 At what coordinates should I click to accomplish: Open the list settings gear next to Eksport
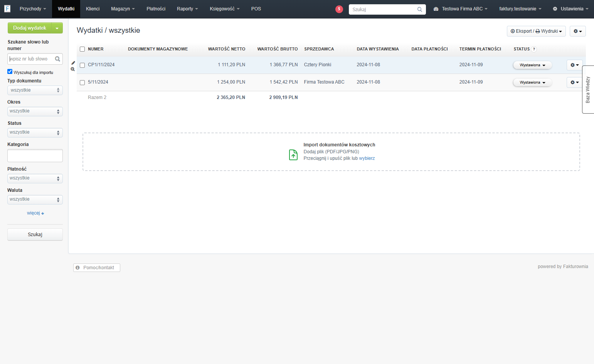[577, 31]
